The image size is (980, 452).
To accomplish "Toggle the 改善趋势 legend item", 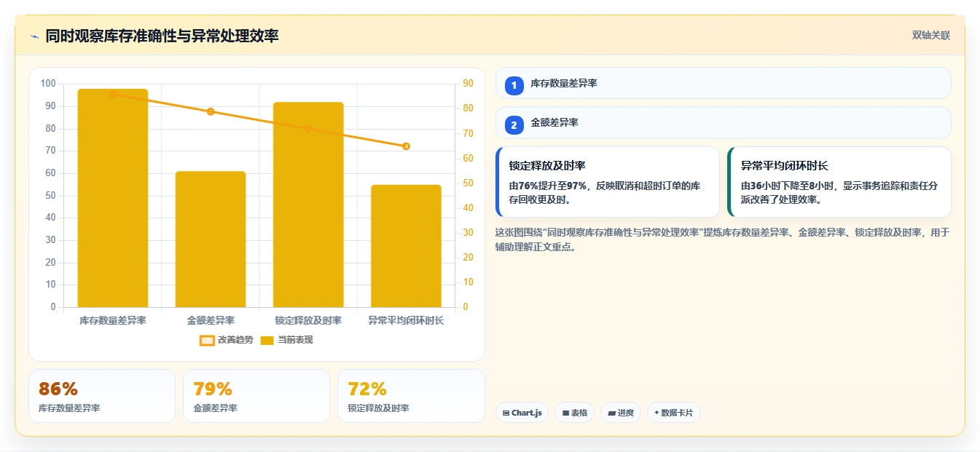I will coord(227,340).
